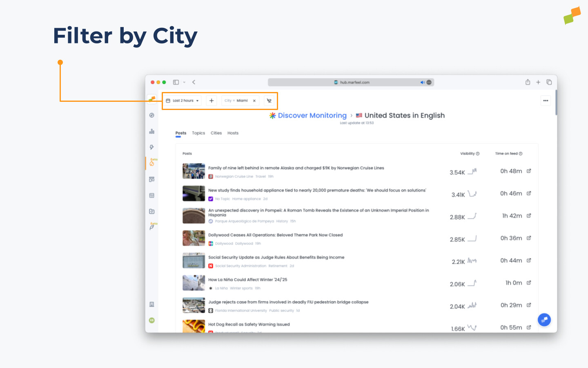Open the Topics tab
The height and width of the screenshot is (368, 588).
click(198, 133)
